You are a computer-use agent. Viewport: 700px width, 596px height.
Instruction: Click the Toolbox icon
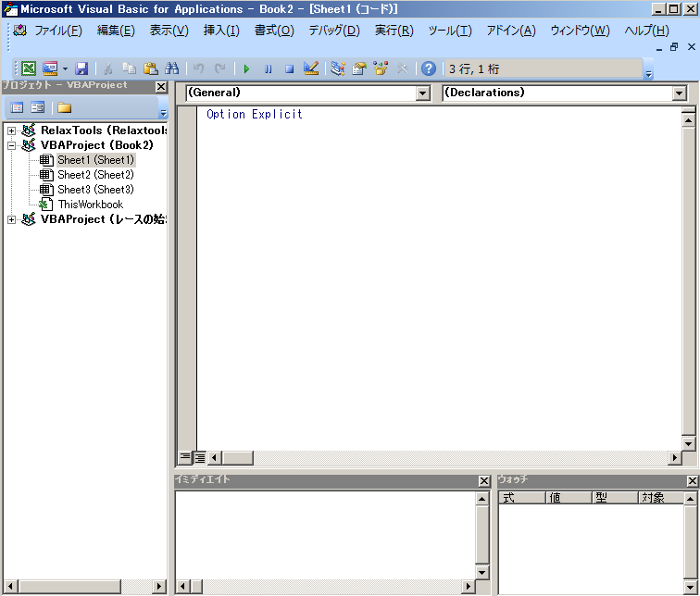pos(402,68)
